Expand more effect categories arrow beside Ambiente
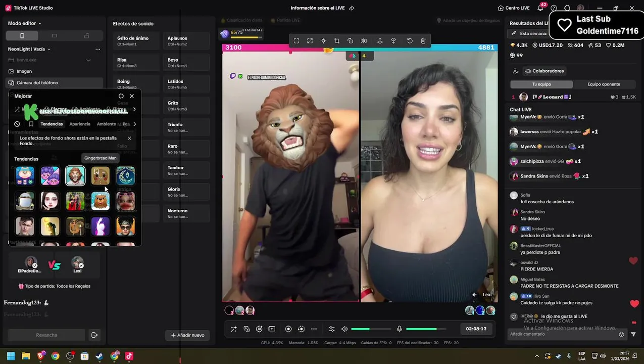644x364 pixels. pos(134,124)
